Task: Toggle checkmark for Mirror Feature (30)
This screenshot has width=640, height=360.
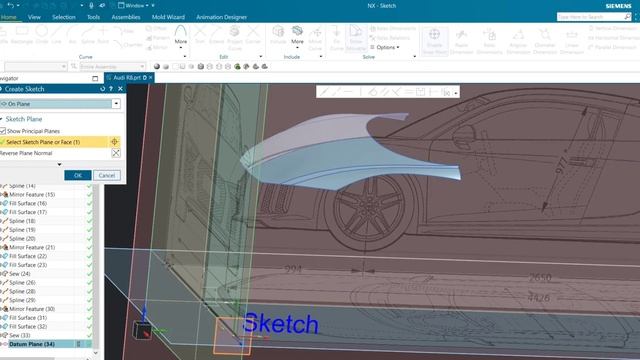Action: [x=89, y=309]
